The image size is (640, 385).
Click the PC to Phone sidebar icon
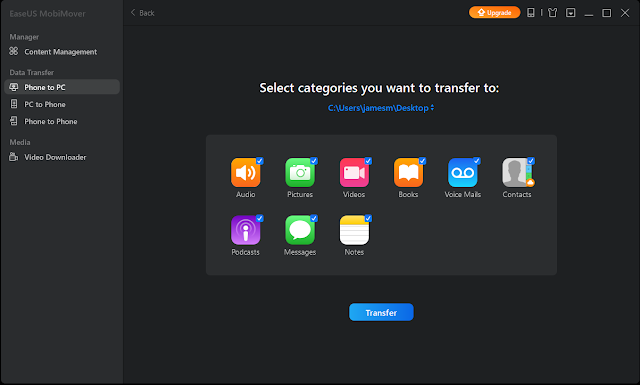click(14, 104)
